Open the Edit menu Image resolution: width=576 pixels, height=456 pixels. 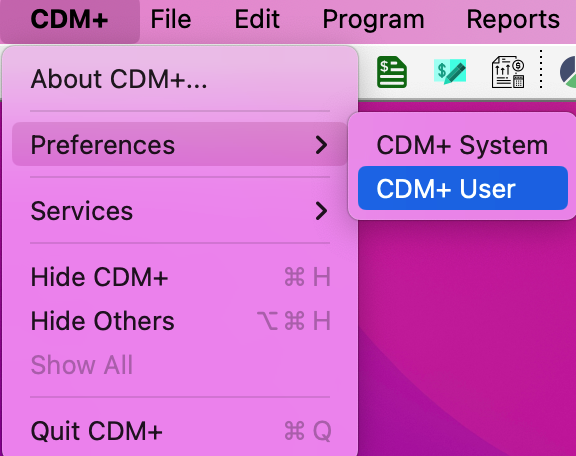[257, 19]
